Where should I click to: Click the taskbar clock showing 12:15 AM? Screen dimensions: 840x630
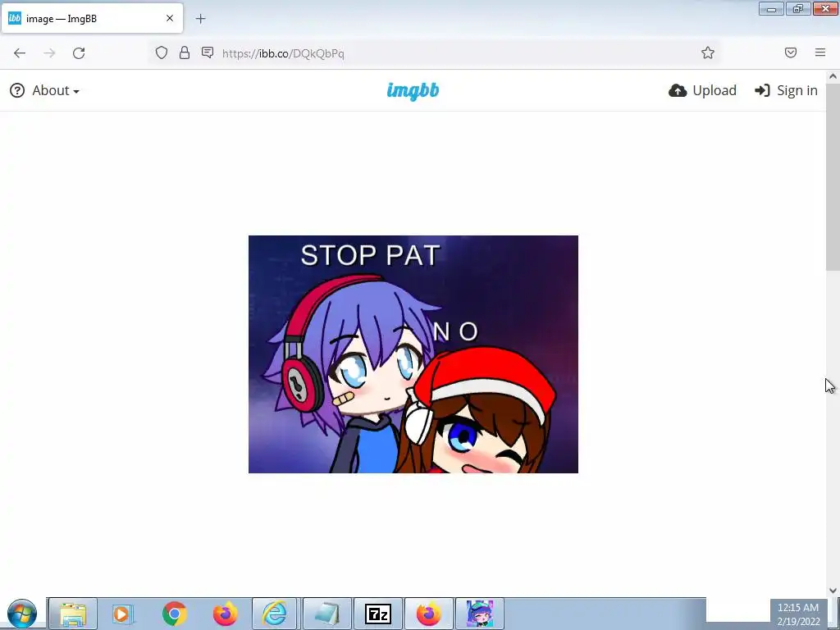point(798,614)
